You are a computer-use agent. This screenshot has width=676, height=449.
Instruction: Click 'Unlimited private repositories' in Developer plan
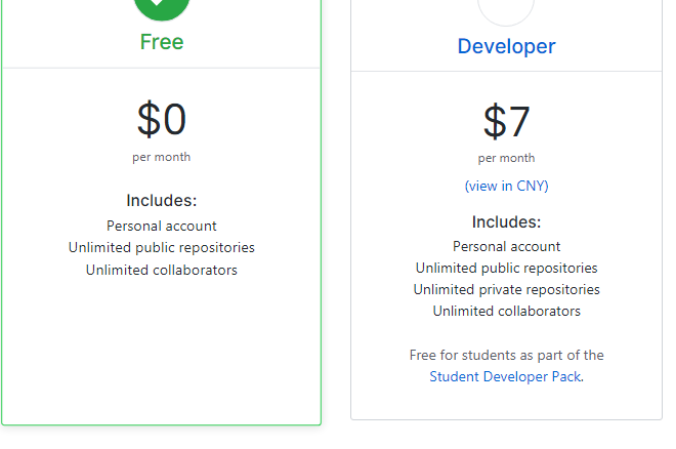click(x=507, y=289)
